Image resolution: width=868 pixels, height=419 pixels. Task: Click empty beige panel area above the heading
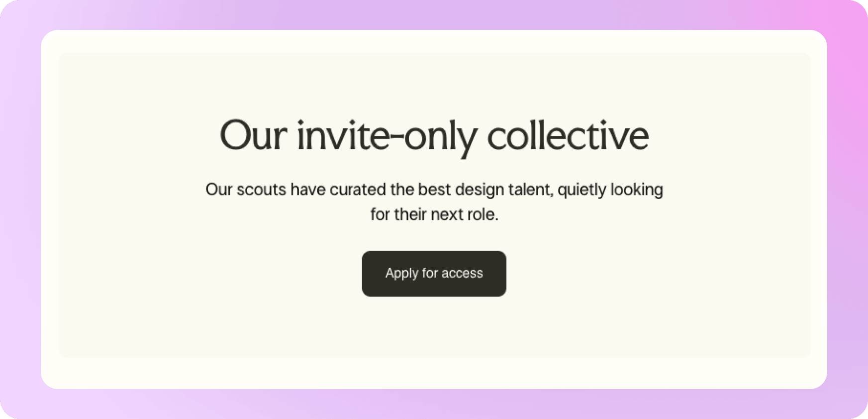tap(434, 82)
